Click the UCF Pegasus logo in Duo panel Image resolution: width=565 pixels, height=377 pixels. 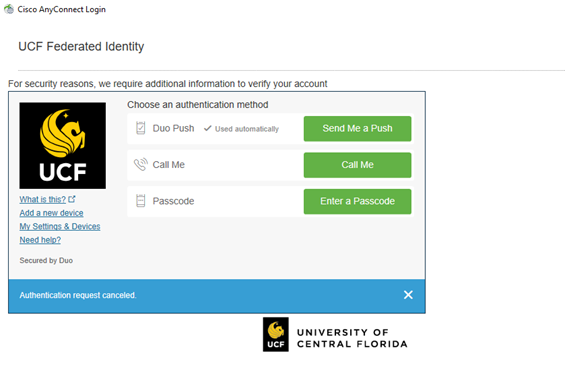[x=63, y=146]
